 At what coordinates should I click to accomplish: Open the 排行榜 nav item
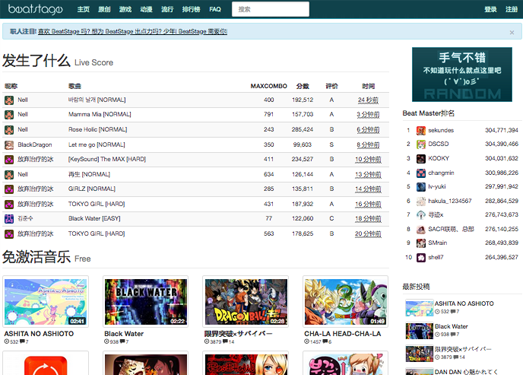click(x=191, y=9)
